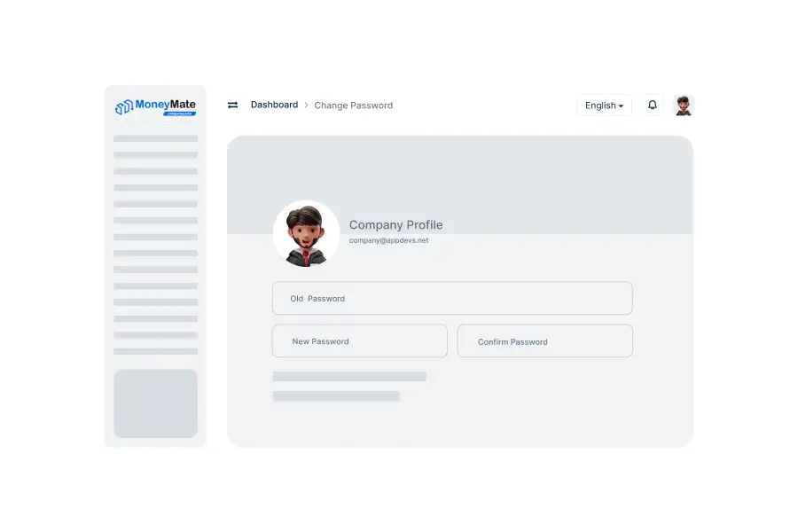Click the MoneyMate logo icon
The image size is (798, 532).
(x=123, y=107)
